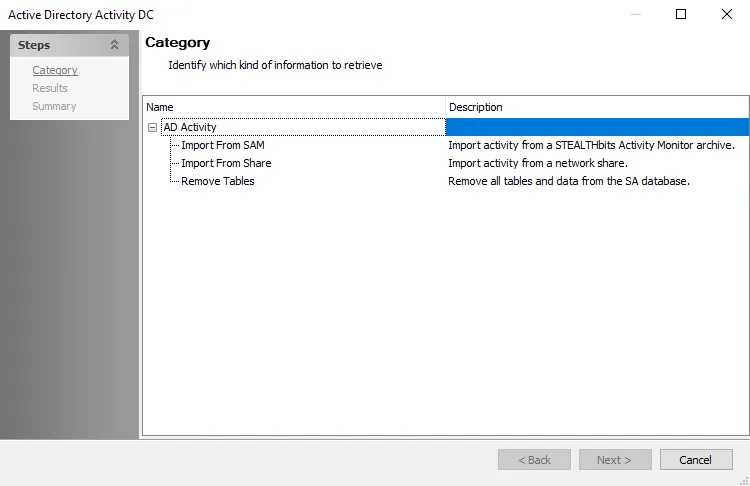Image resolution: width=750 pixels, height=486 pixels.
Task: Open the Category step link
Action: [55, 70]
